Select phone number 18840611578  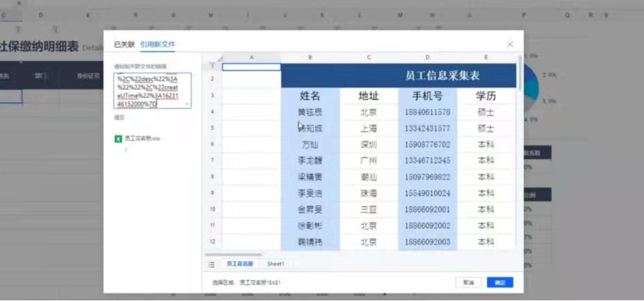427,112
